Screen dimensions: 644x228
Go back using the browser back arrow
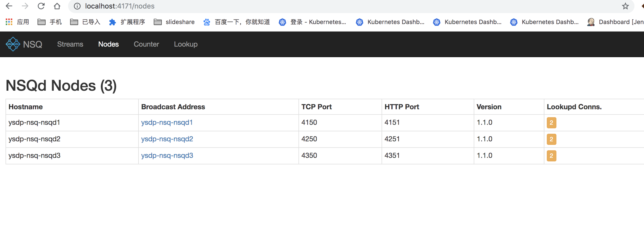click(x=9, y=6)
